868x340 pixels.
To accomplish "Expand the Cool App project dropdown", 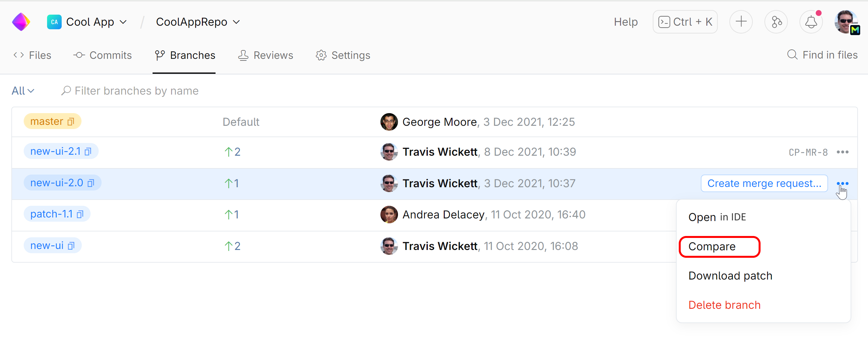I will (123, 22).
